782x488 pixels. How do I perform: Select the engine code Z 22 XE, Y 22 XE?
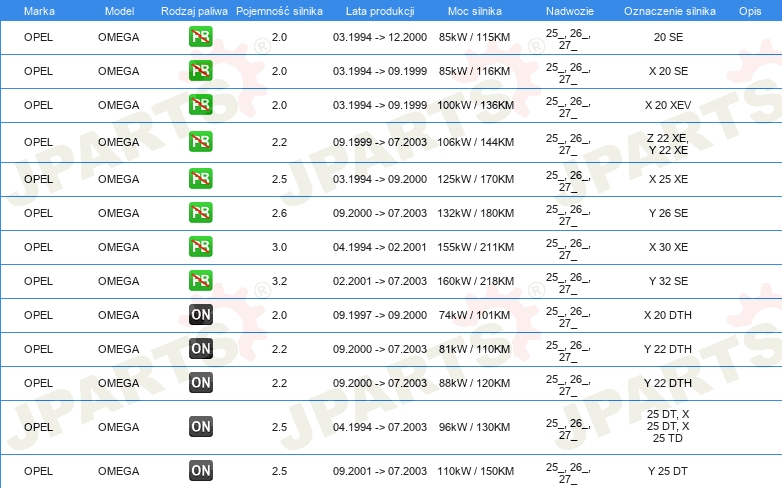click(668, 144)
